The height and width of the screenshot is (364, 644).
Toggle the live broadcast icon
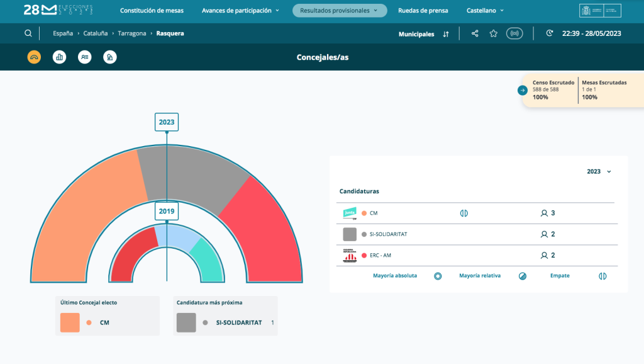[514, 34]
